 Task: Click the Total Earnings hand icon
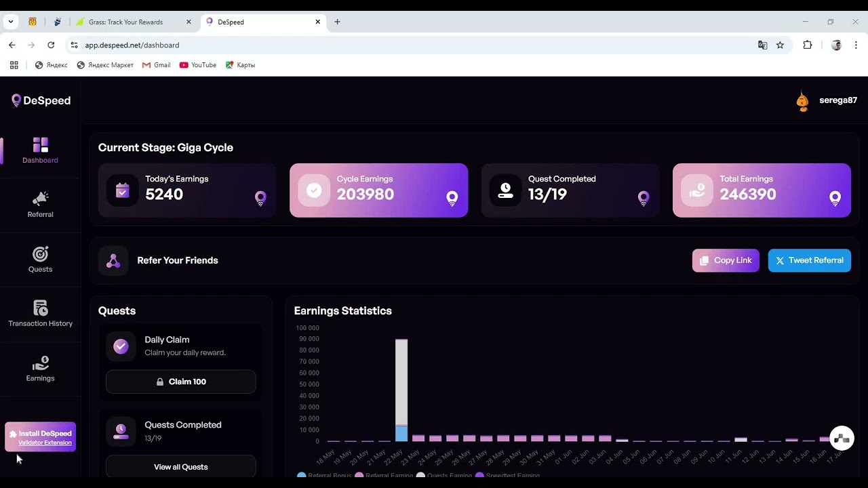(x=697, y=190)
